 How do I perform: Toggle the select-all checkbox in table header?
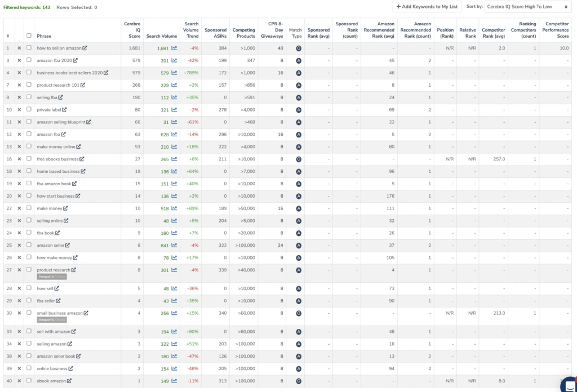[29, 35]
